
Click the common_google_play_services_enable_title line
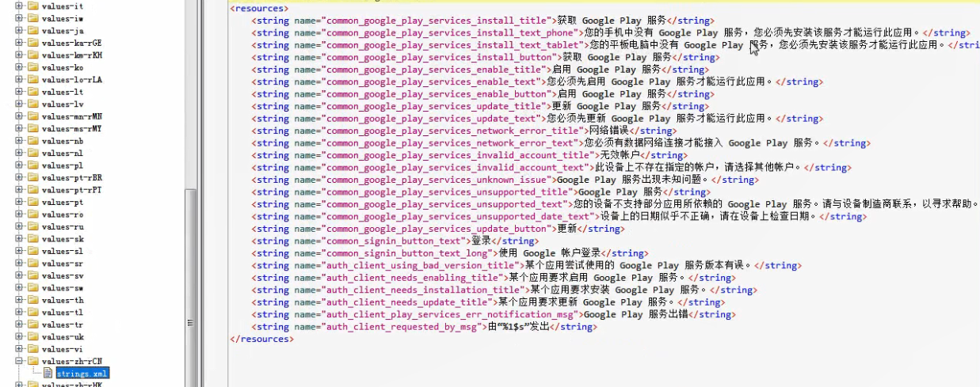tap(480, 70)
